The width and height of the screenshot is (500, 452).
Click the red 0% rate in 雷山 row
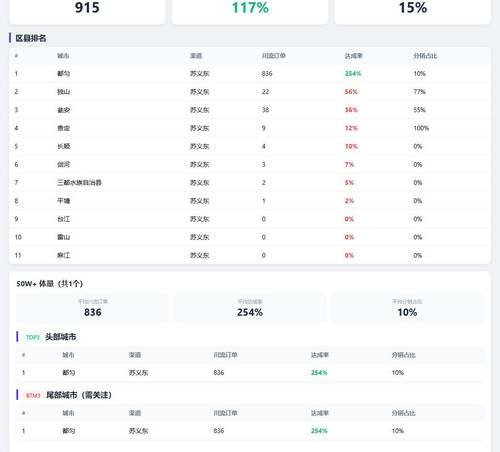(x=349, y=237)
